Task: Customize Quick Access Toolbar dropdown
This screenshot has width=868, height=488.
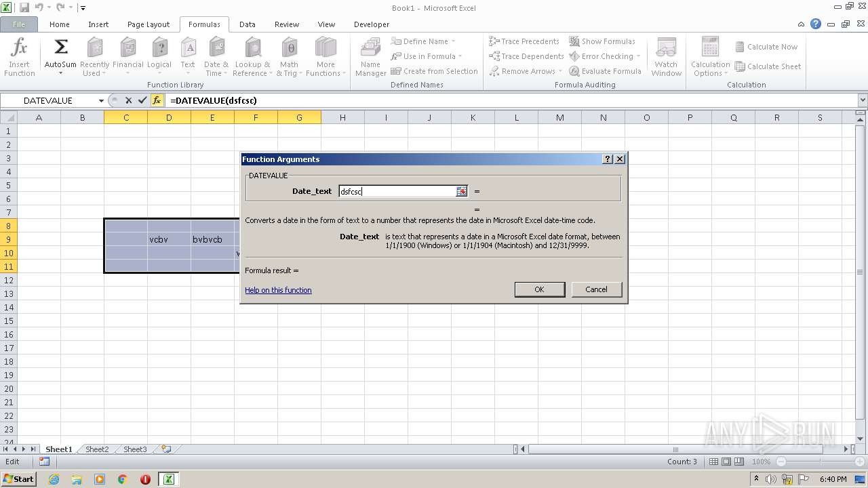Action: point(83,8)
